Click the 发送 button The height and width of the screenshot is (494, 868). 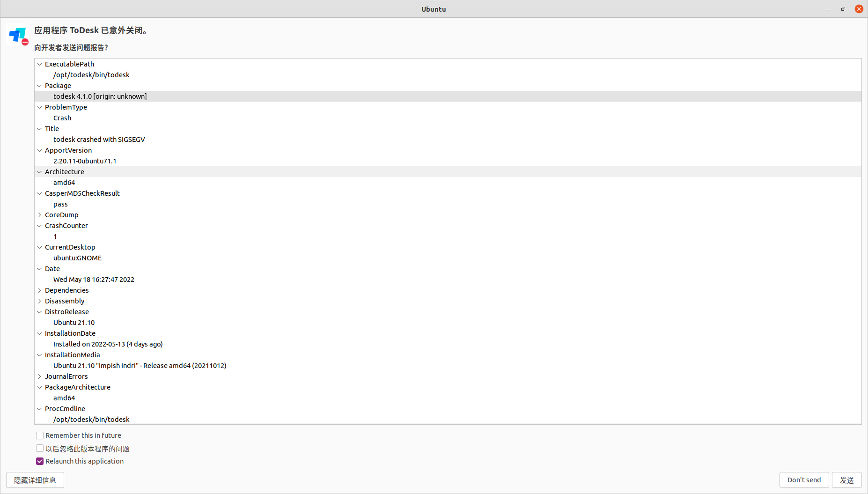(846, 480)
